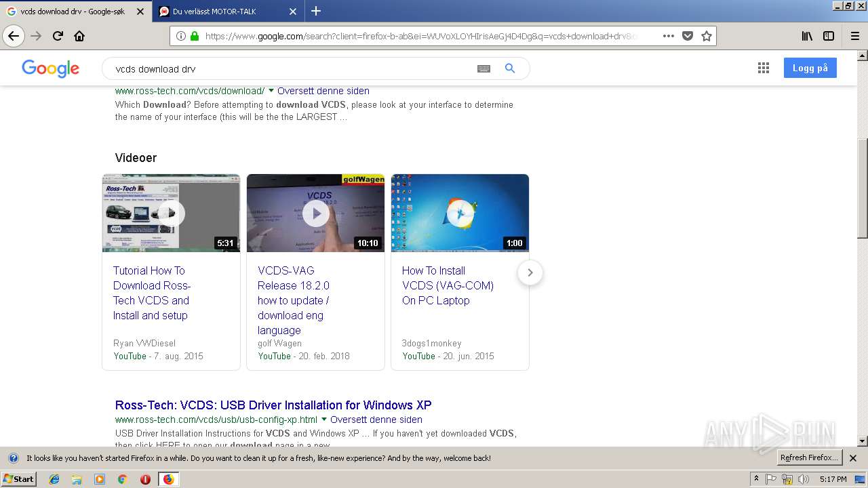Expand dropdown next to ross-tech.com/vcds/download/ URL

coord(271,91)
